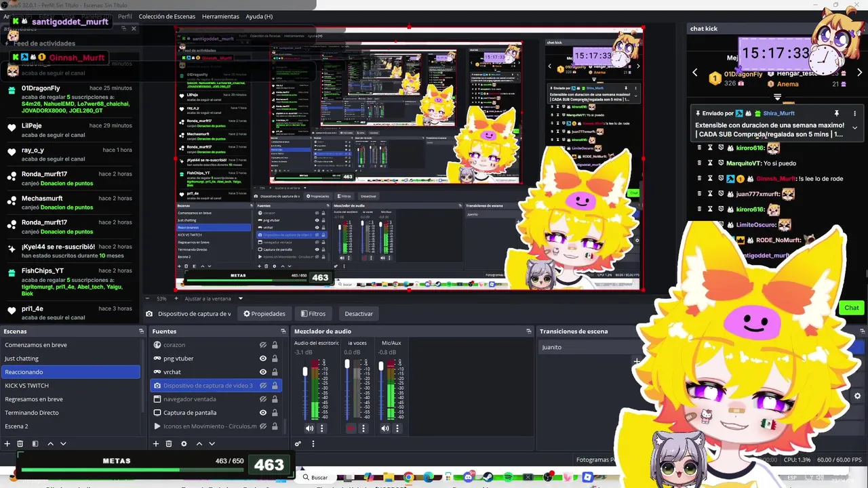Delete selected scene with trash icon

[x=20, y=444]
